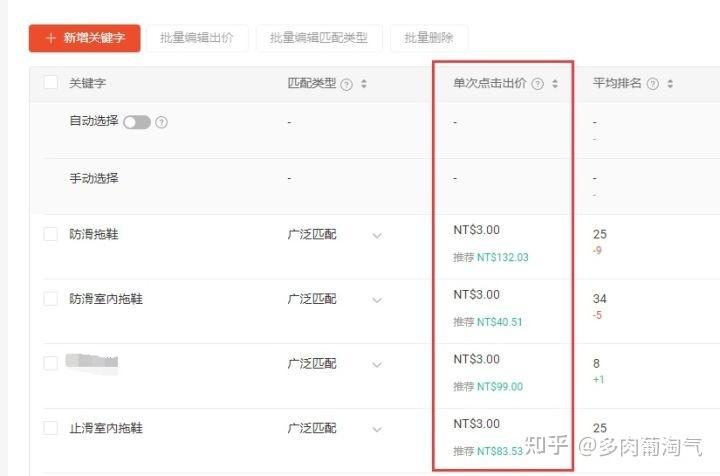Click average rank value 8
The image size is (720, 476).
596,364
